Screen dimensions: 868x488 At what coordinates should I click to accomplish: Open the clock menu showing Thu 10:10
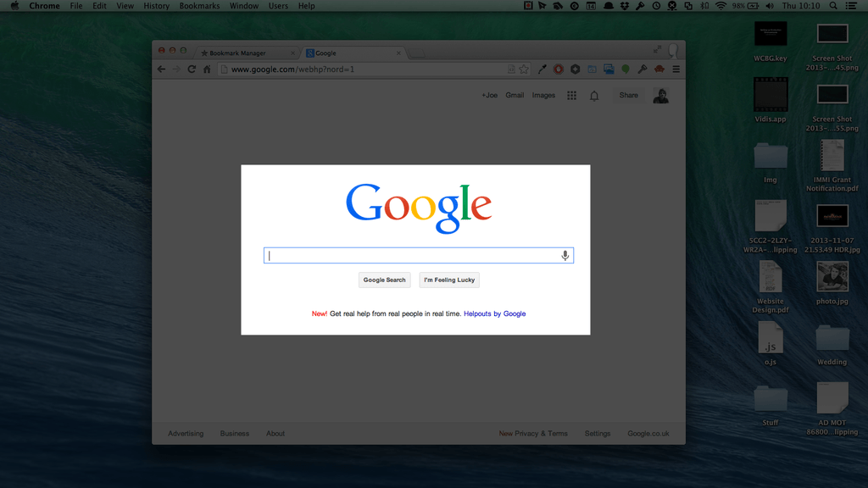pos(801,6)
